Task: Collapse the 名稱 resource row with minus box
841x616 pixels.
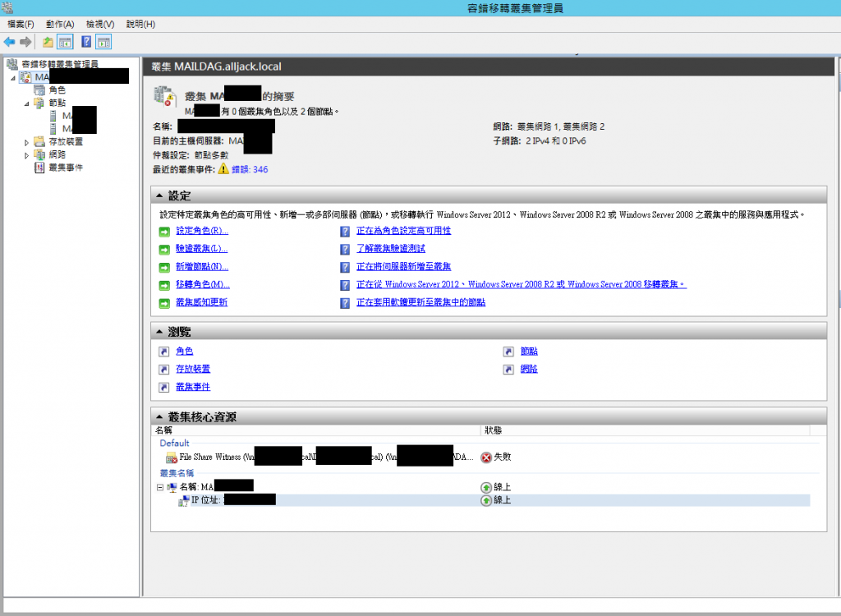Action: coord(160,487)
